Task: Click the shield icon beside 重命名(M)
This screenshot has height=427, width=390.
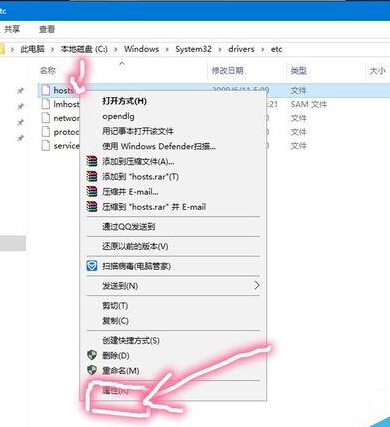Action: tap(92, 370)
